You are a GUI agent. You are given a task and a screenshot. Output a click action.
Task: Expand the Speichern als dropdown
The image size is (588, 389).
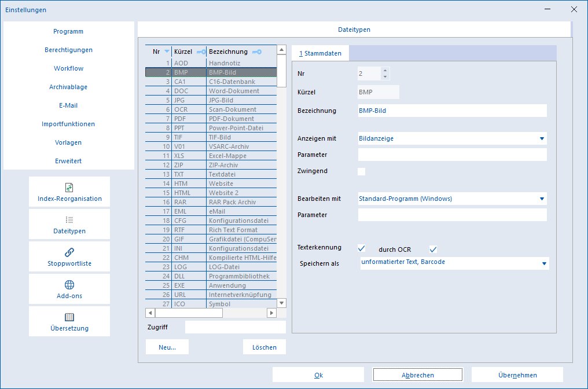pos(544,263)
